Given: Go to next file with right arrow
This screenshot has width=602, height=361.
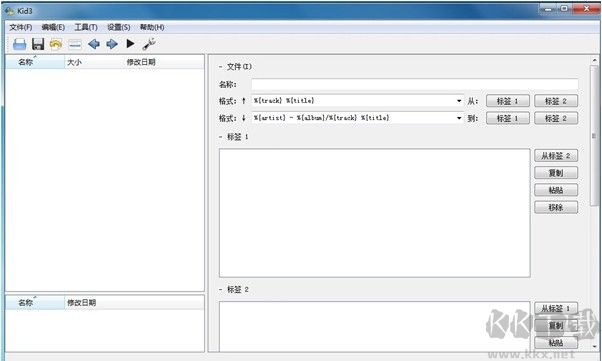Looking at the screenshot, I should coord(112,44).
